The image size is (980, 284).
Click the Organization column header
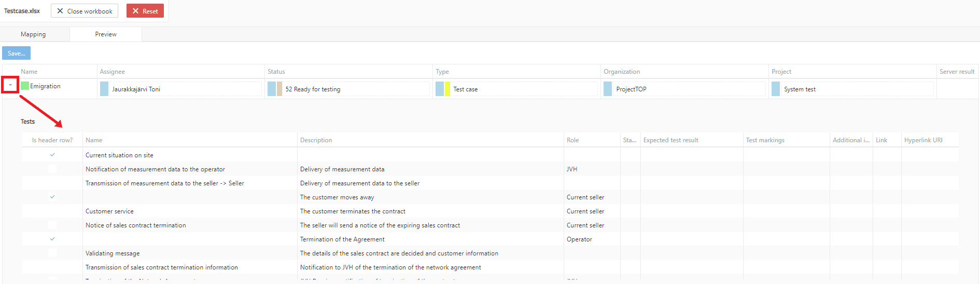tap(685, 72)
